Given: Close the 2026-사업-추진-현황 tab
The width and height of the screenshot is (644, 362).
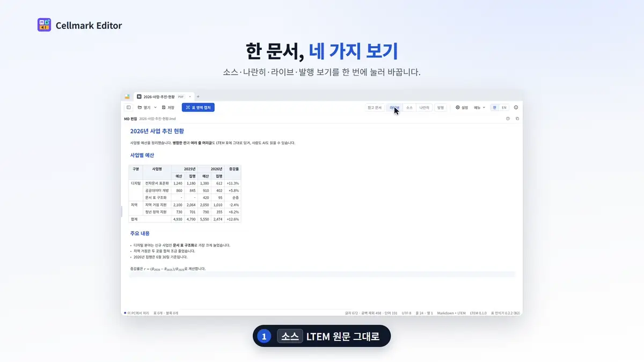Looking at the screenshot, I should [190, 97].
